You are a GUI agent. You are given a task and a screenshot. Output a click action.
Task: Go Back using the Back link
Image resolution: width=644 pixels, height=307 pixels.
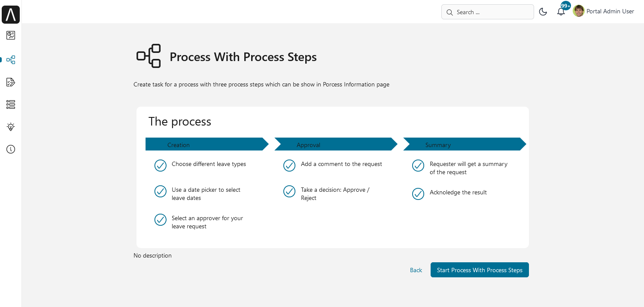(x=416, y=270)
